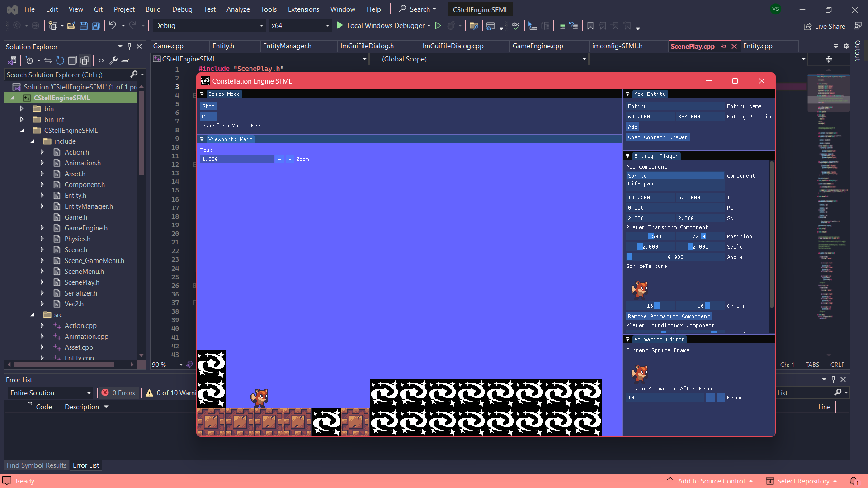Open Properties with the wrench icon
868x488 pixels.
click(113, 60)
